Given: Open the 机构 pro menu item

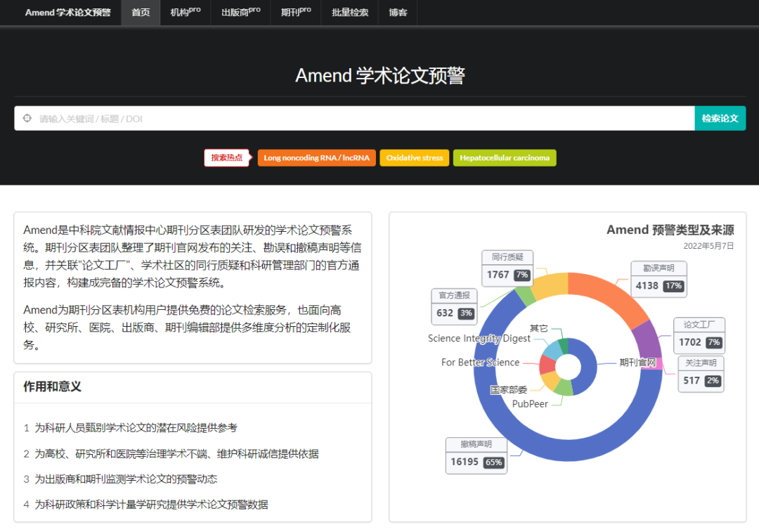Looking at the screenshot, I should tap(186, 13).
